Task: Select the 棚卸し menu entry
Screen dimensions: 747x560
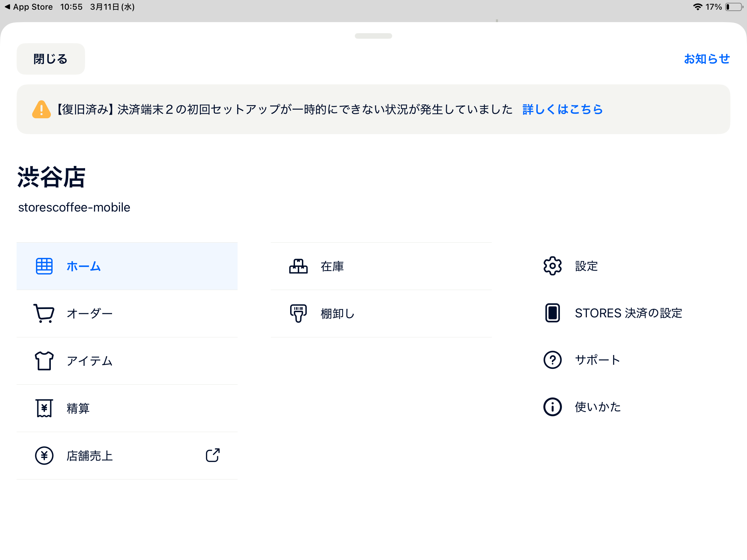Action: coord(337,314)
